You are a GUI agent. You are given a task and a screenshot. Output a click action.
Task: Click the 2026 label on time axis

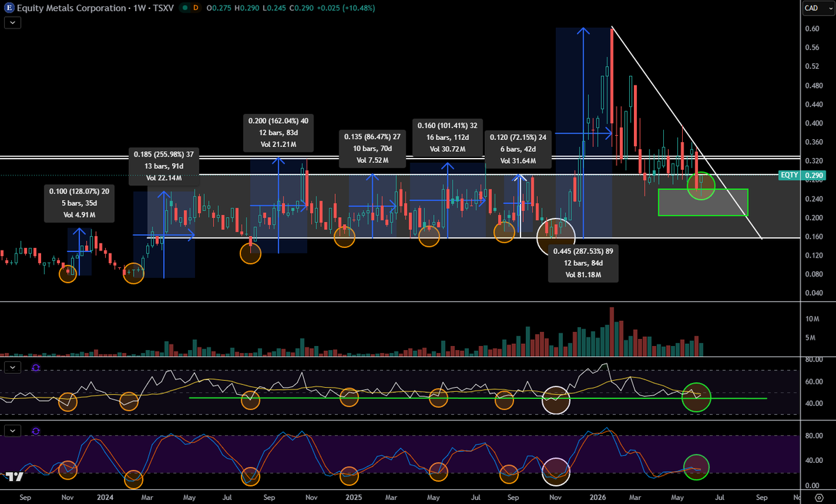[596, 497]
